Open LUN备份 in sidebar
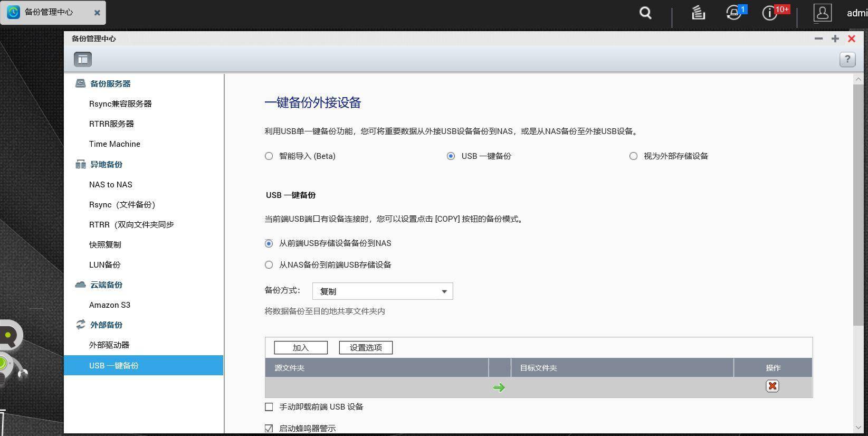The image size is (868, 436). pyautogui.click(x=105, y=265)
